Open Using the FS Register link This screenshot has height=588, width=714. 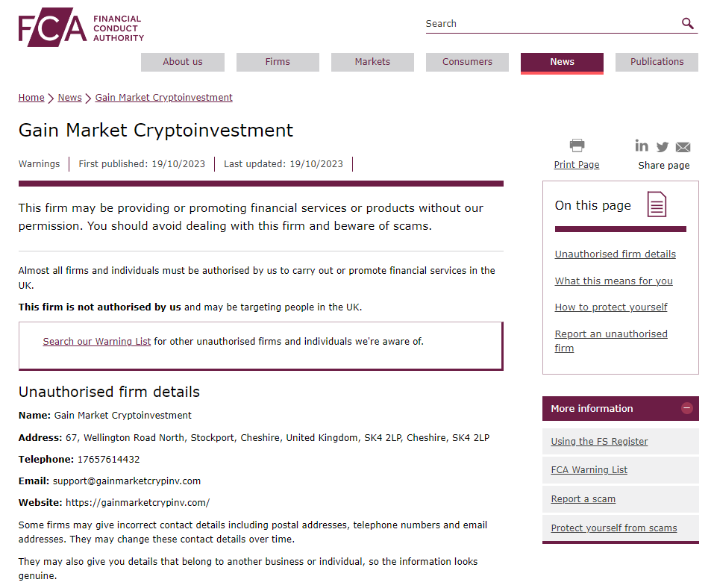tap(599, 442)
